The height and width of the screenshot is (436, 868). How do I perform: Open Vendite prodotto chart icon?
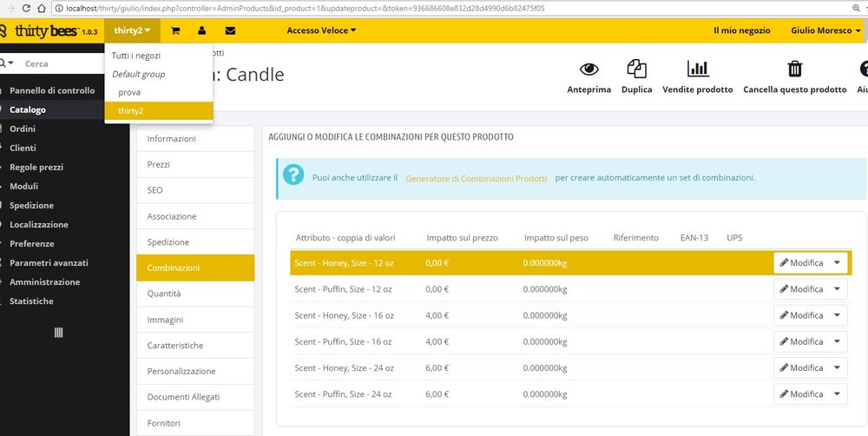tap(697, 69)
